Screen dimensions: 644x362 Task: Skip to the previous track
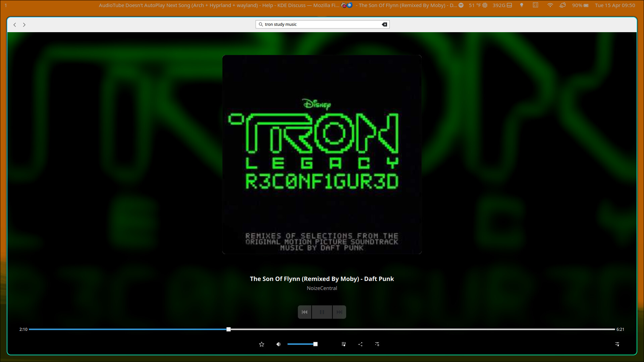pos(305,312)
